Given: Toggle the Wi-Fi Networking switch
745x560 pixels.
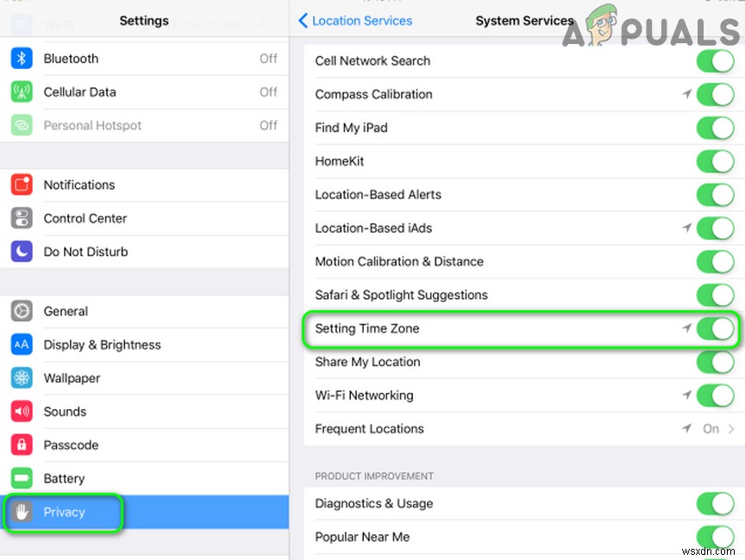Looking at the screenshot, I should point(715,395).
